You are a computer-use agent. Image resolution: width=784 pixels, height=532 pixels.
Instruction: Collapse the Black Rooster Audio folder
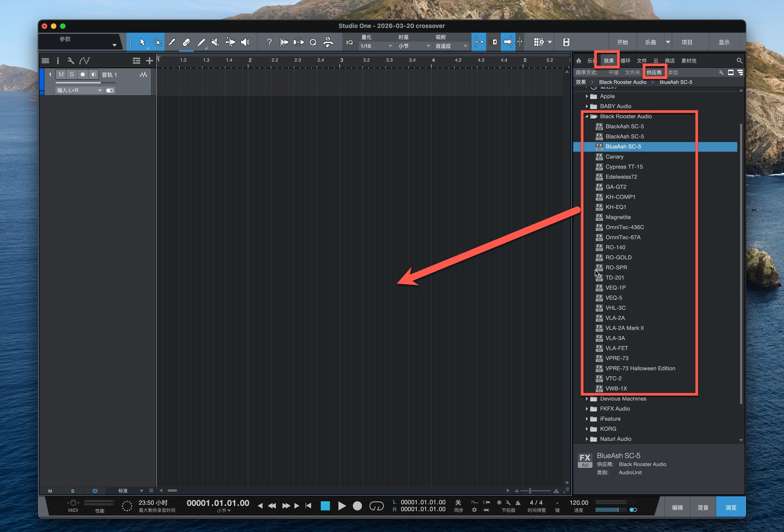click(587, 116)
